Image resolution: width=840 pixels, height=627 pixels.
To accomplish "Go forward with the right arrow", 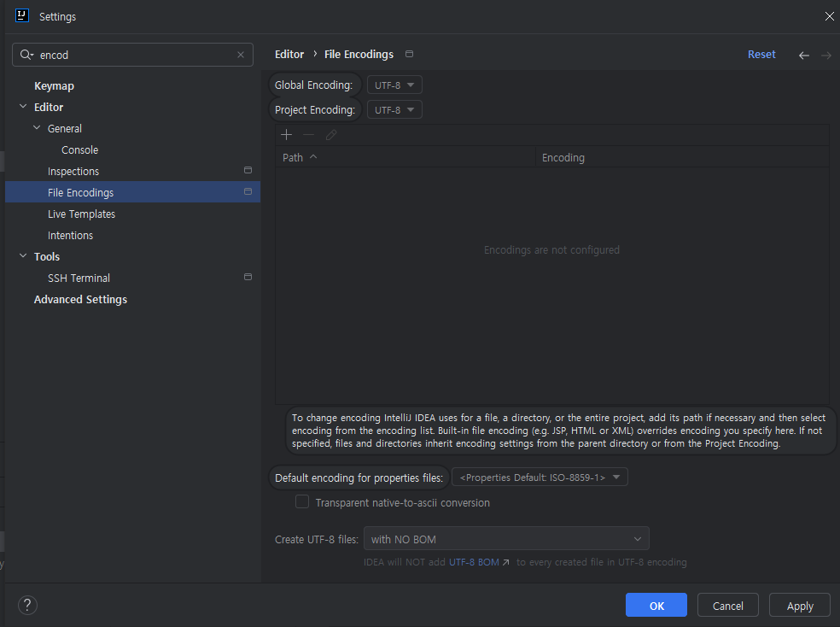I will pos(826,56).
